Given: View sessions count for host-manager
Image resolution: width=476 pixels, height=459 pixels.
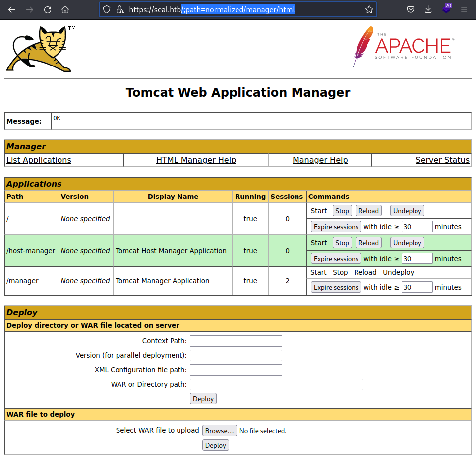Looking at the screenshot, I should click(x=287, y=251).
